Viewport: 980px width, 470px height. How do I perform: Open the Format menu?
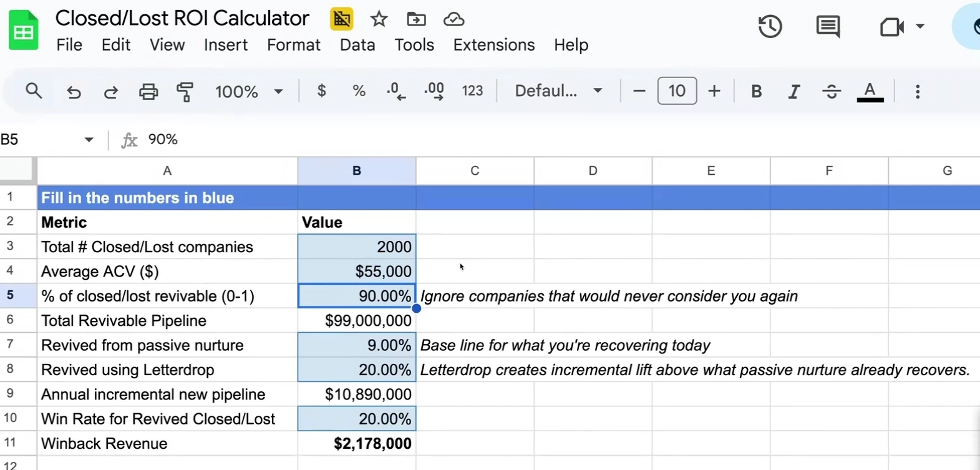294,45
